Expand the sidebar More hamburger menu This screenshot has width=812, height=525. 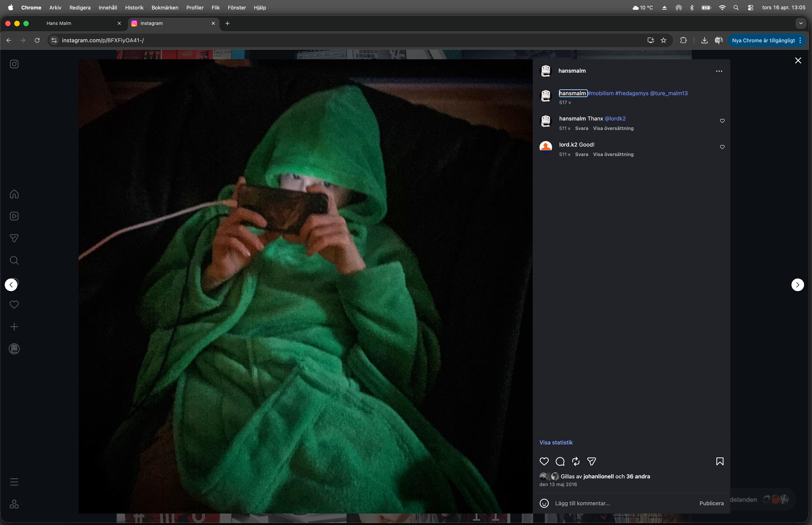click(x=14, y=482)
